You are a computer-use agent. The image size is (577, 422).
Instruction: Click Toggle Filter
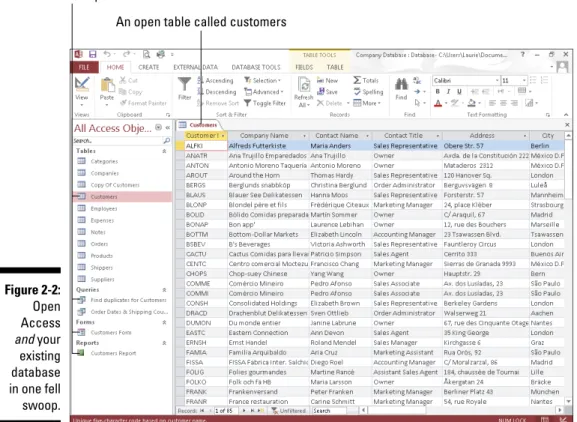point(265,103)
